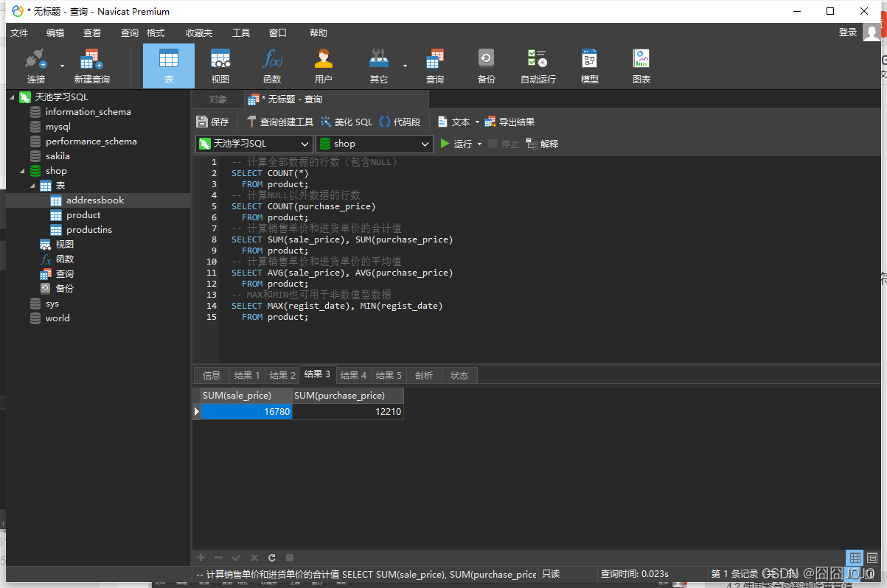The height and width of the screenshot is (588, 887).
Task: Click the cell with value 16780
Action: click(246, 412)
